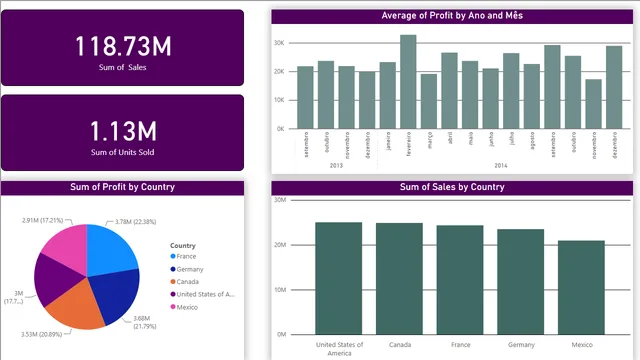Select the Germany sales bar

pyautogui.click(x=520, y=282)
